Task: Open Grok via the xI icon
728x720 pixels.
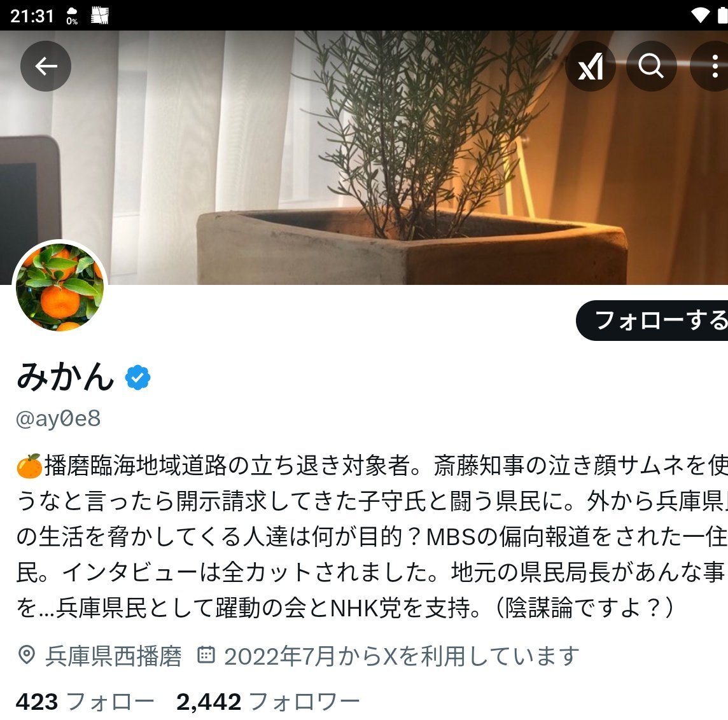Action: tap(590, 66)
